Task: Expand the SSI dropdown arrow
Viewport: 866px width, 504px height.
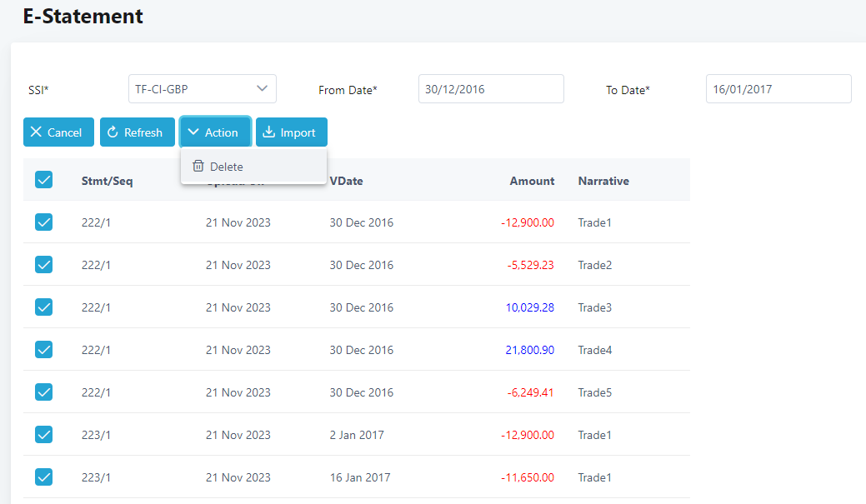Action: pos(262,88)
